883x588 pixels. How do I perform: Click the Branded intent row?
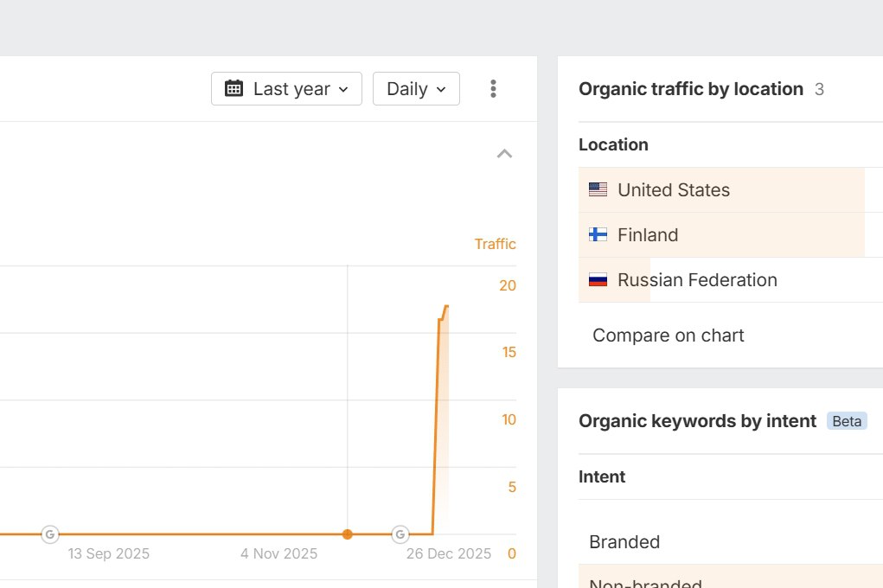tap(624, 542)
